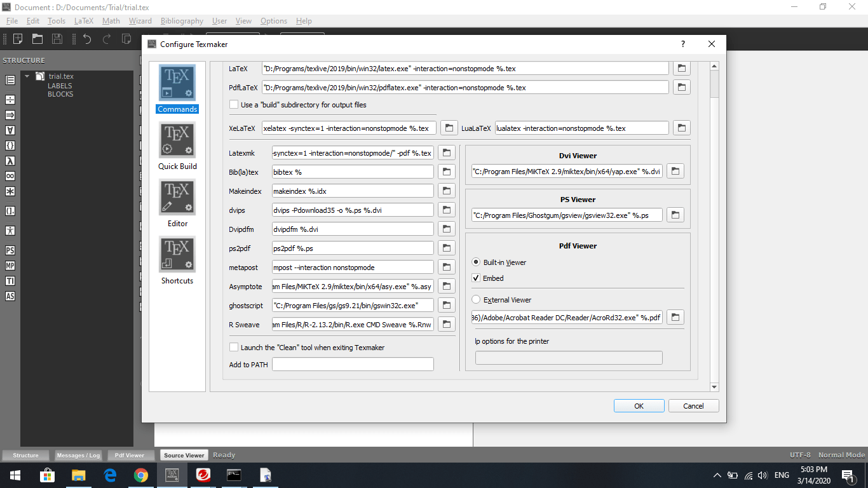The image size is (868, 488).
Task: Open the Greek letters symbol panel
Action: (x=10, y=160)
